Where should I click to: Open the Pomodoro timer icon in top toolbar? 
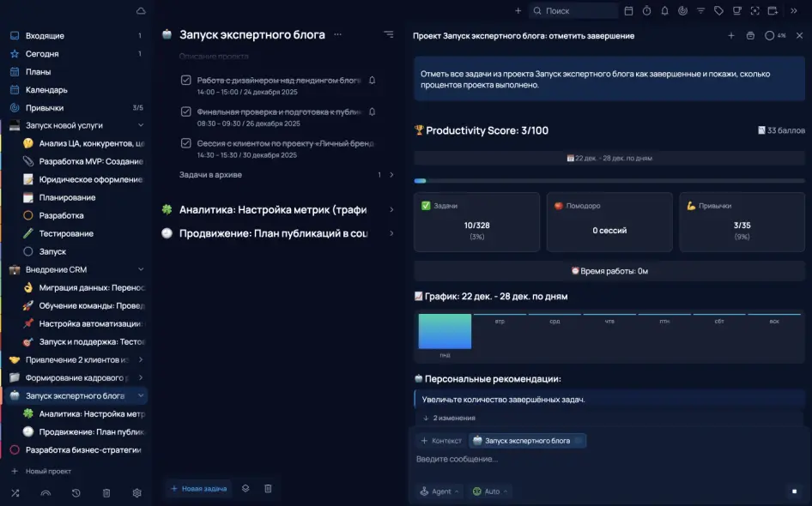pos(646,11)
